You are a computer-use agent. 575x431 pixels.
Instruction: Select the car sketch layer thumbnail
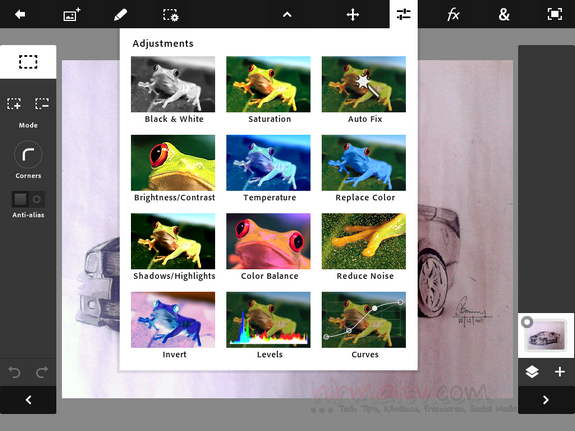click(546, 337)
